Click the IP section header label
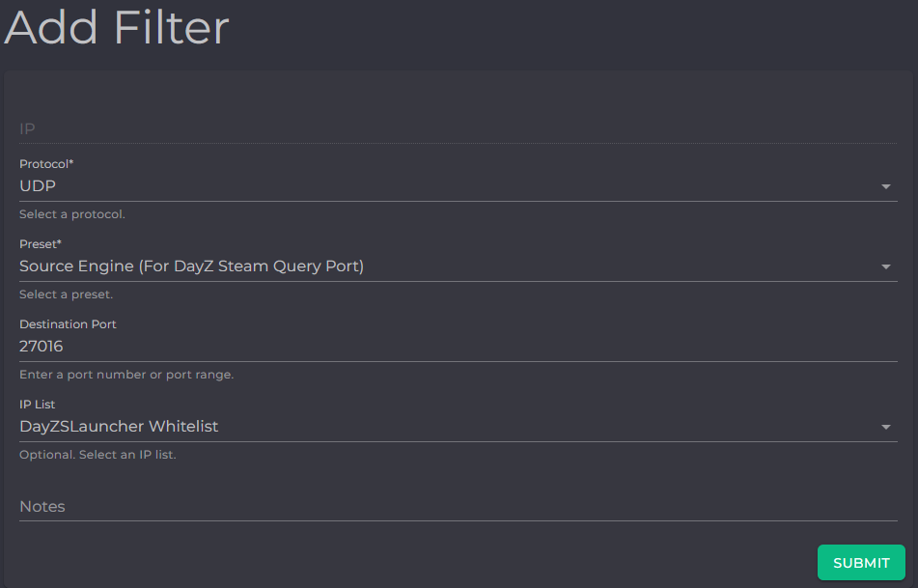This screenshot has width=918, height=588. coord(28,128)
